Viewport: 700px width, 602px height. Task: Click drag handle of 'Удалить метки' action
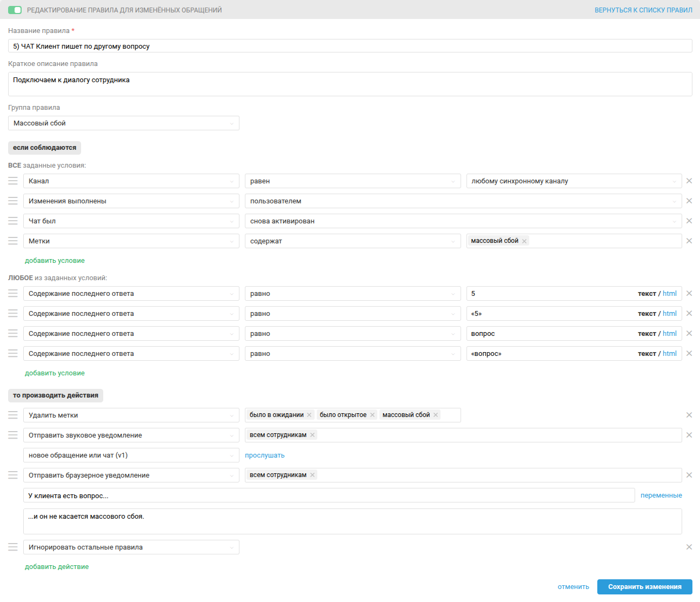point(13,415)
